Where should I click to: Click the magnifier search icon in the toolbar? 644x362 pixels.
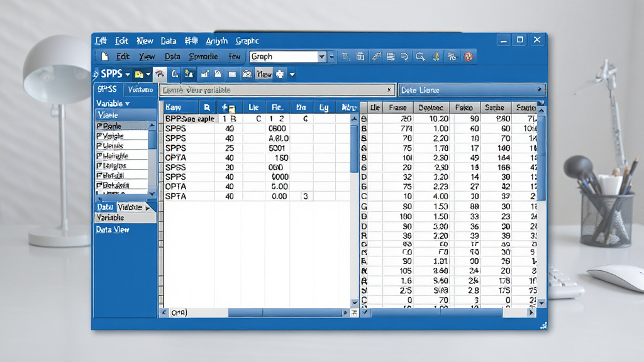pos(419,57)
